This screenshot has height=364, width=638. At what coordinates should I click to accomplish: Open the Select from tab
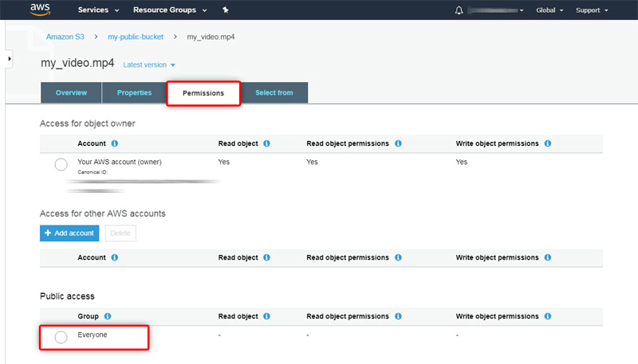coord(274,92)
